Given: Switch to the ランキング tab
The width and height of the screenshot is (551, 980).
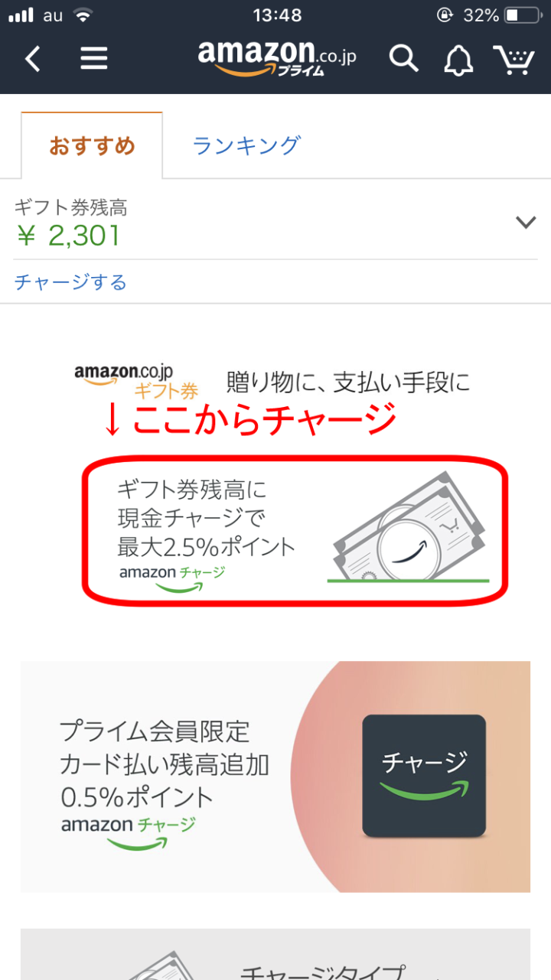Looking at the screenshot, I should [x=246, y=145].
